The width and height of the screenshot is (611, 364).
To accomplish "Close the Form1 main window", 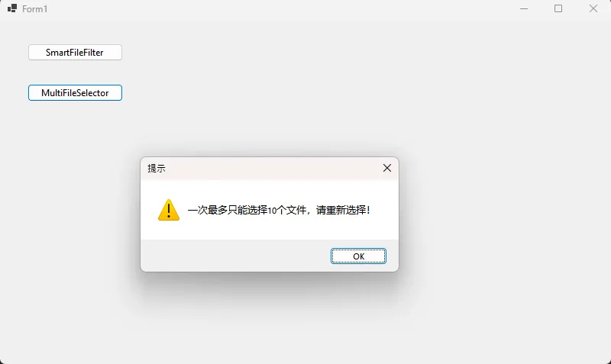I will point(593,8).
